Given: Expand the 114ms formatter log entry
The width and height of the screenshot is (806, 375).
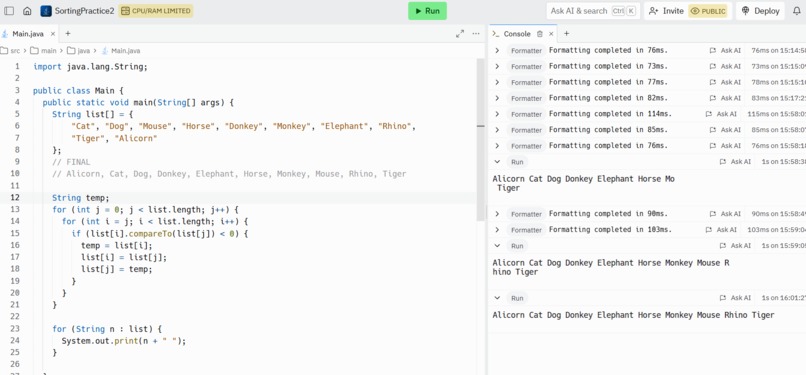Looking at the screenshot, I should click(x=497, y=114).
